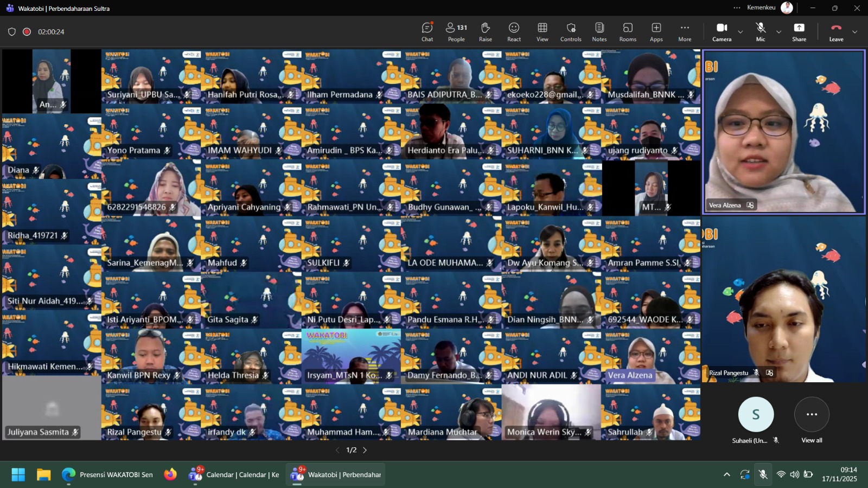Open the Apps panel

point(656,31)
